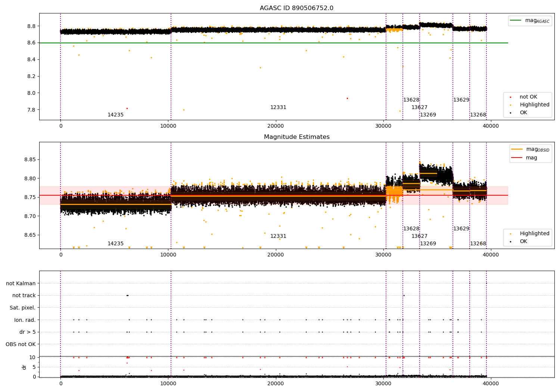Click obsid label 13627 in Magnitude Estimates plot

[x=419, y=236]
